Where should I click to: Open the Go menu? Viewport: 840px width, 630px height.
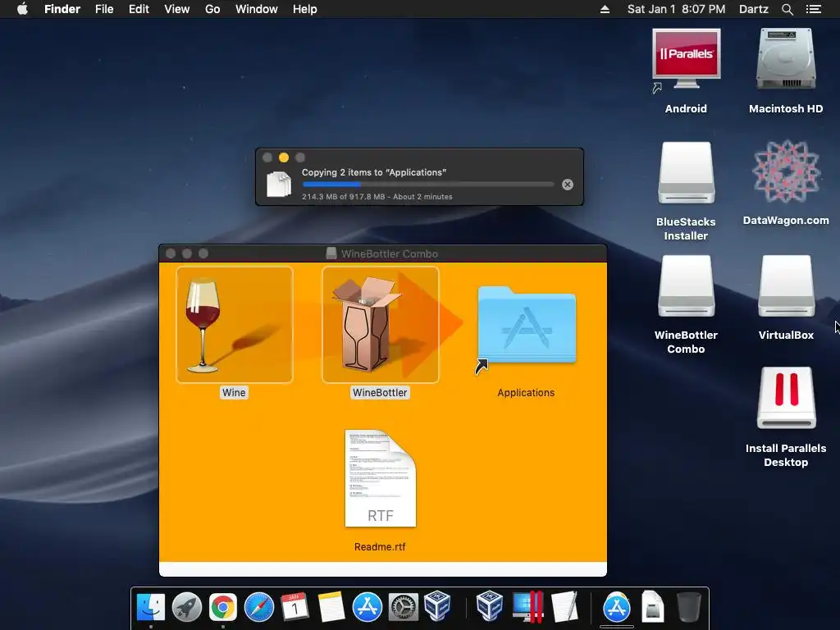tap(212, 9)
